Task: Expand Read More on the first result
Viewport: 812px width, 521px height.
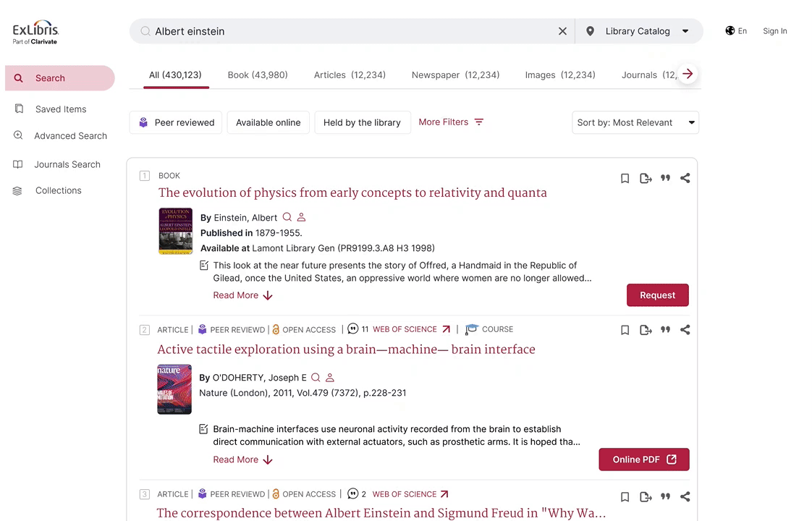Action: coord(242,295)
